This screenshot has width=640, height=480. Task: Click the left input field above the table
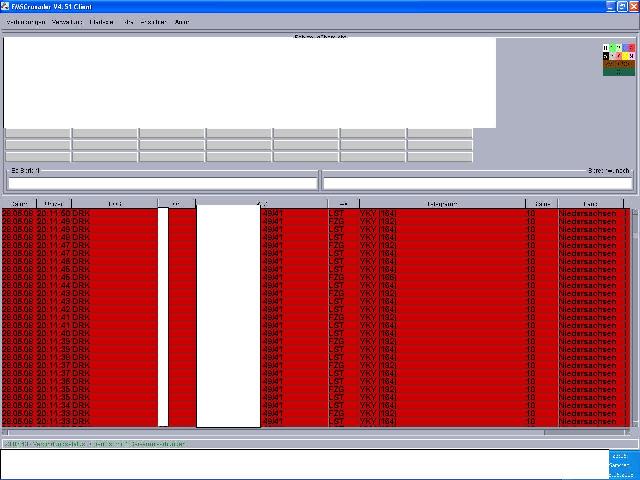pyautogui.click(x=160, y=183)
